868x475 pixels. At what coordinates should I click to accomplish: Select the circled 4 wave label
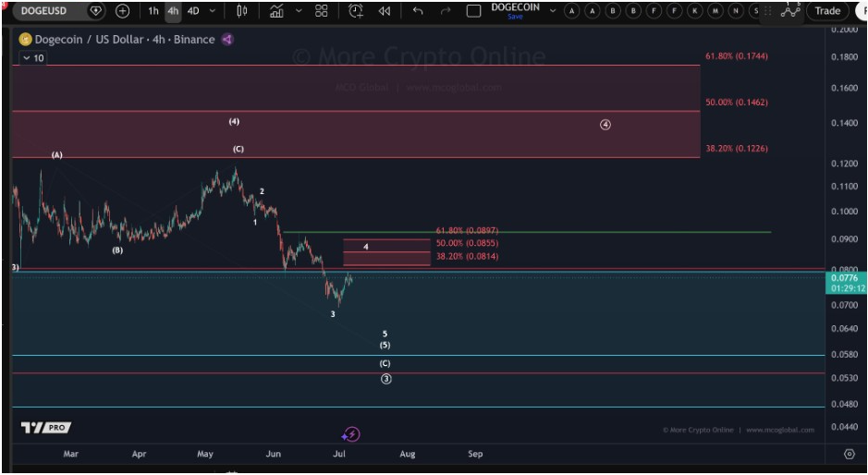pos(605,125)
